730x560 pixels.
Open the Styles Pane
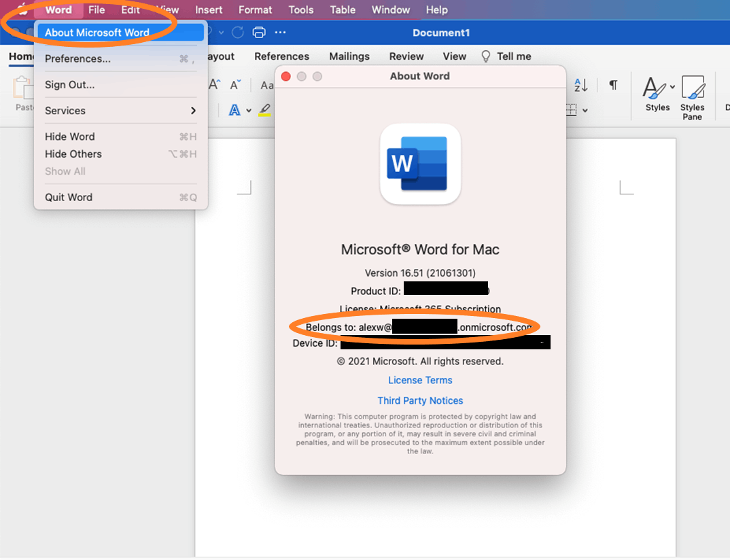coord(693,98)
